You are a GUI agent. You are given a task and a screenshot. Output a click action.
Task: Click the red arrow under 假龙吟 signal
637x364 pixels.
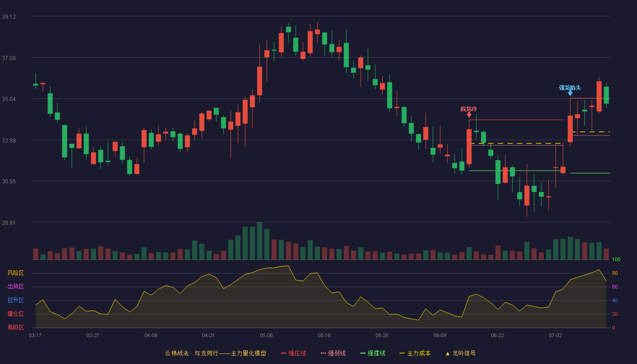click(469, 115)
